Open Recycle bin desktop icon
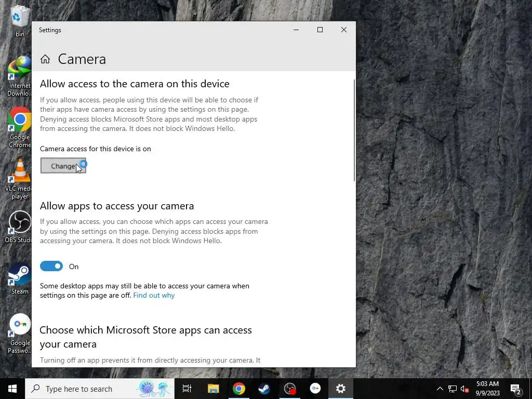The height and width of the screenshot is (399, 532). 20,21
